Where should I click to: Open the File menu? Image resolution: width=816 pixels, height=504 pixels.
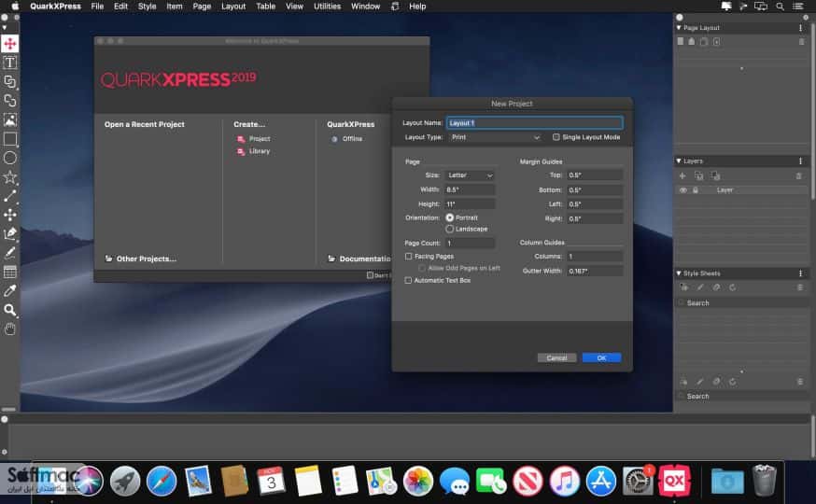point(97,7)
